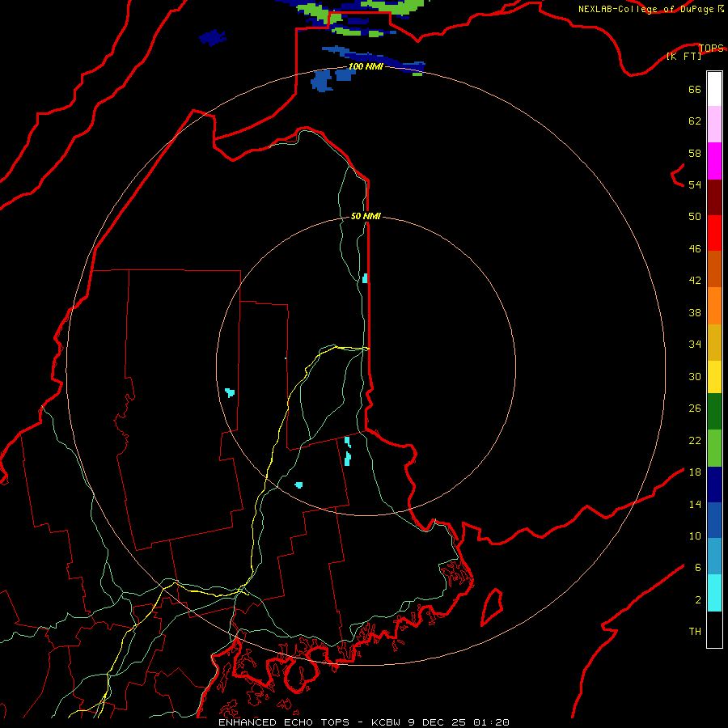Click the '26' legend value
The height and width of the screenshot is (728, 728).
[695, 408]
